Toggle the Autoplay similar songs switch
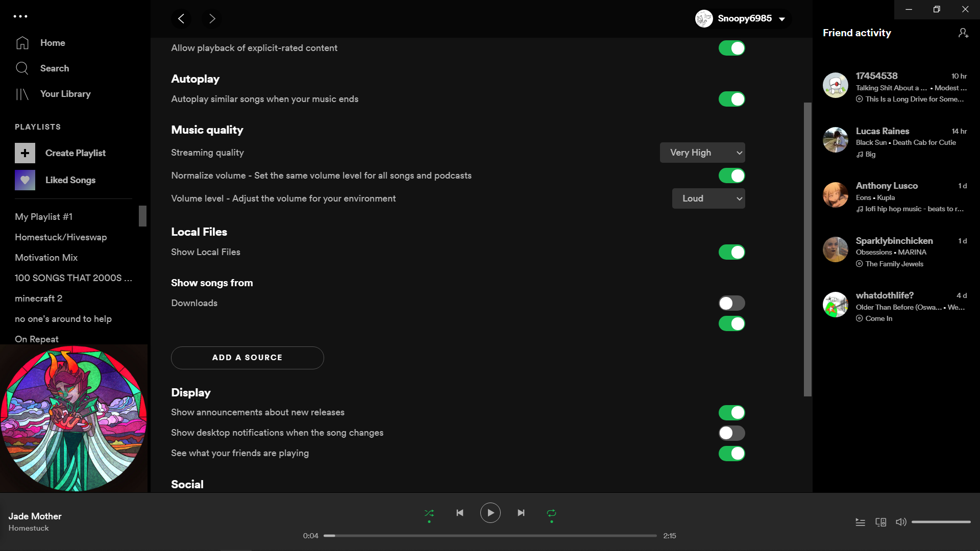Screen dimensions: 980x551 [731, 99]
